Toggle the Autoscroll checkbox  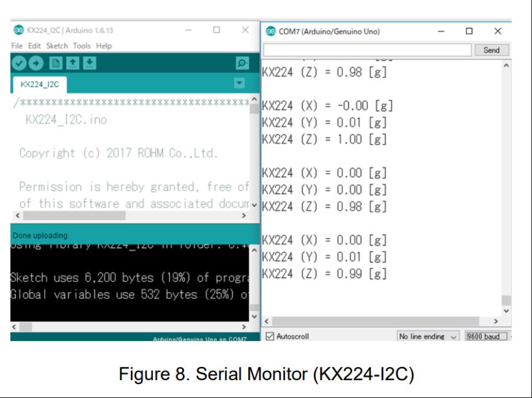pos(270,336)
